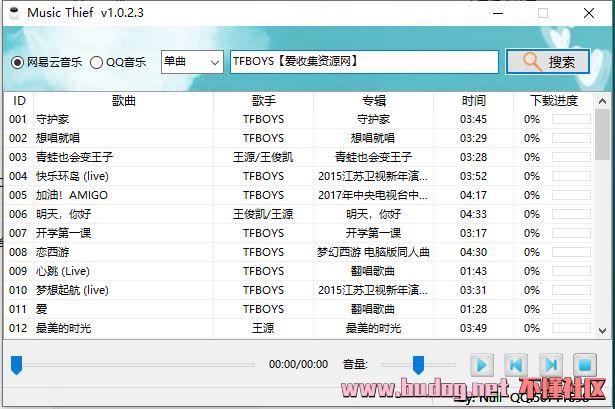Select song 明天,你好 in row 006
The width and height of the screenshot is (615, 409).
64,214
